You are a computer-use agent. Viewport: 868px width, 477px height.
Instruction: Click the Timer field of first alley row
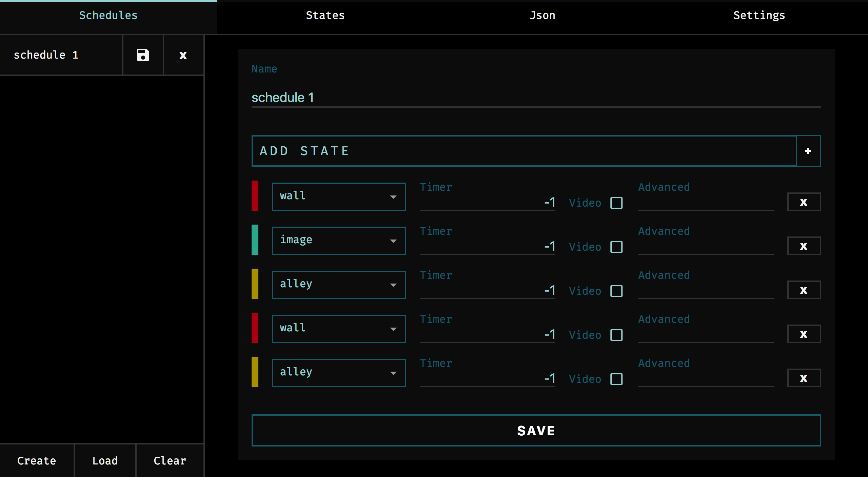(x=487, y=291)
